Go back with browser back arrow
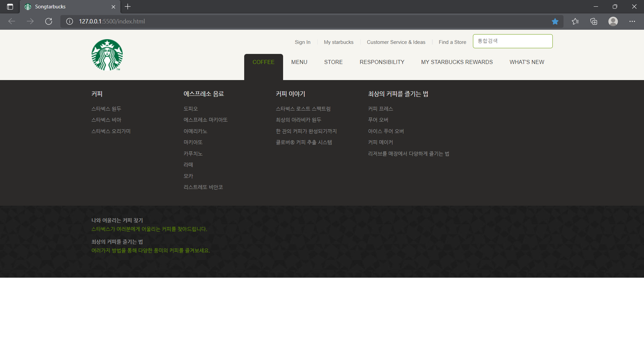 tap(12, 21)
